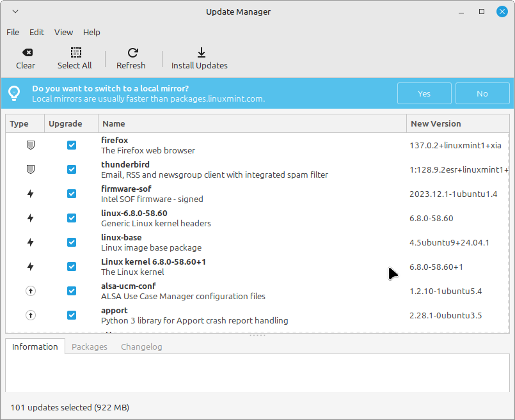Click version 1.2.10-1ubuntu5.4
This screenshot has width=515, height=420.
coord(446,291)
